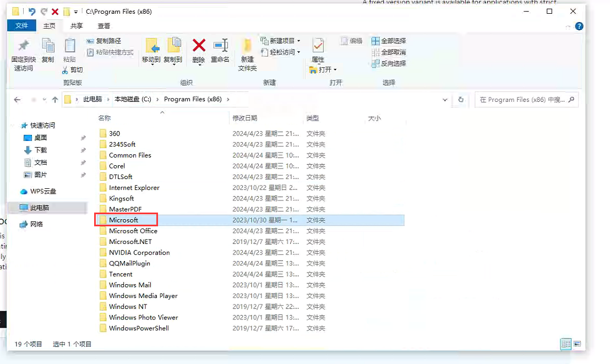
Task: Click Select all (全部选择)
Action: click(389, 41)
